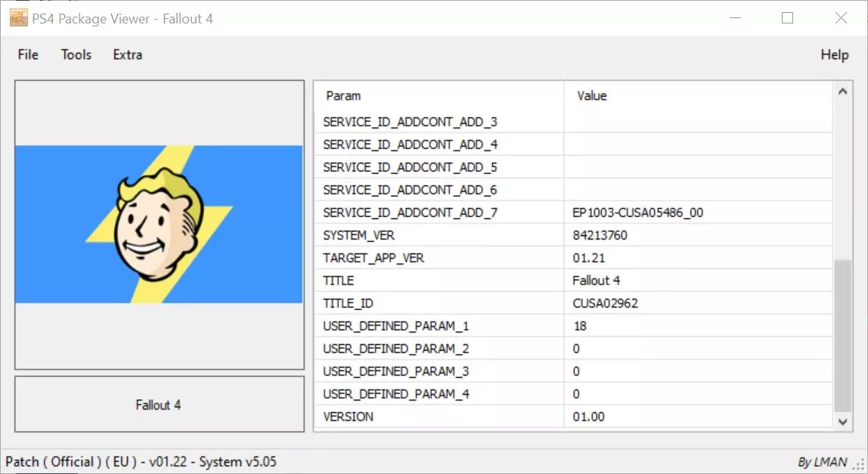Screen dimensions: 868x474
Task: Open the Help menu
Action: click(834, 54)
